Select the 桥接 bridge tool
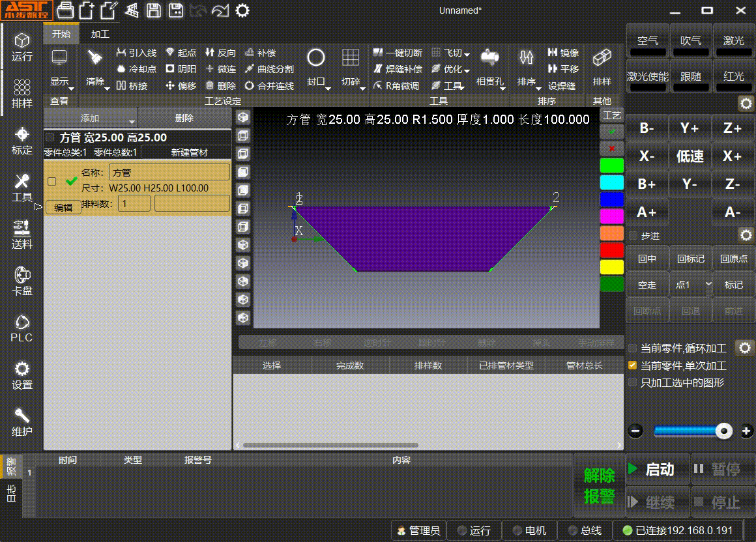The image size is (756, 542). pyautogui.click(x=132, y=86)
